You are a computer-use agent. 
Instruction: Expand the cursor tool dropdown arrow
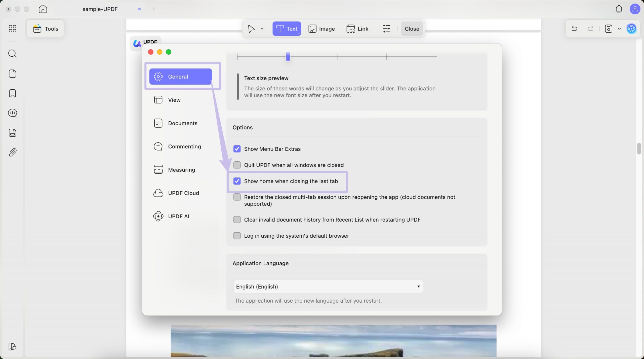262,29
